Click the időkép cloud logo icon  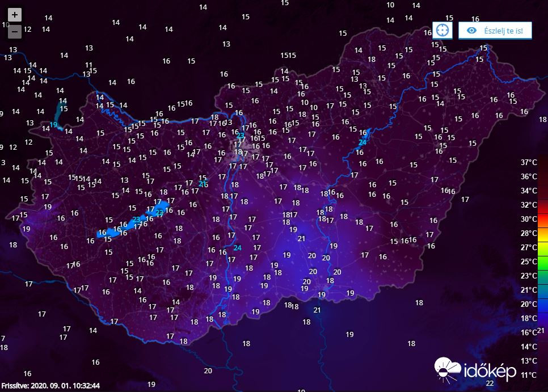(448, 370)
